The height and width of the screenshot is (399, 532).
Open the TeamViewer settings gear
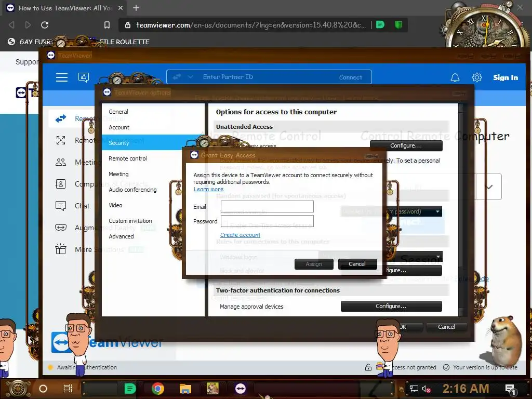pyautogui.click(x=477, y=77)
